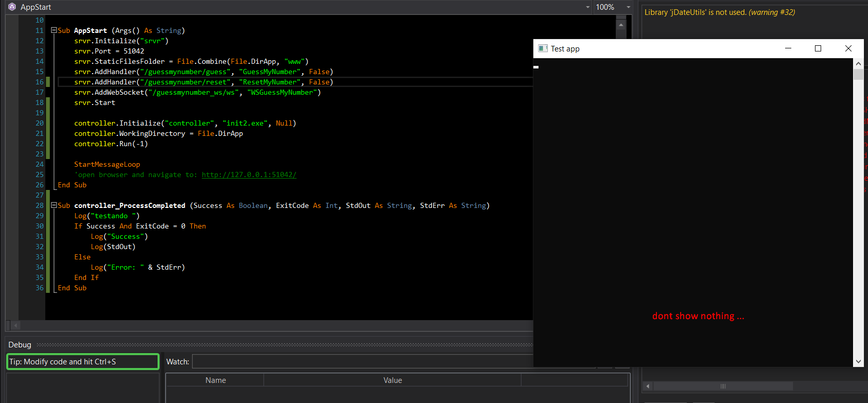Open the 100% zoom level dropdown
Image resolution: width=868 pixels, height=403 pixels.
(x=628, y=7)
